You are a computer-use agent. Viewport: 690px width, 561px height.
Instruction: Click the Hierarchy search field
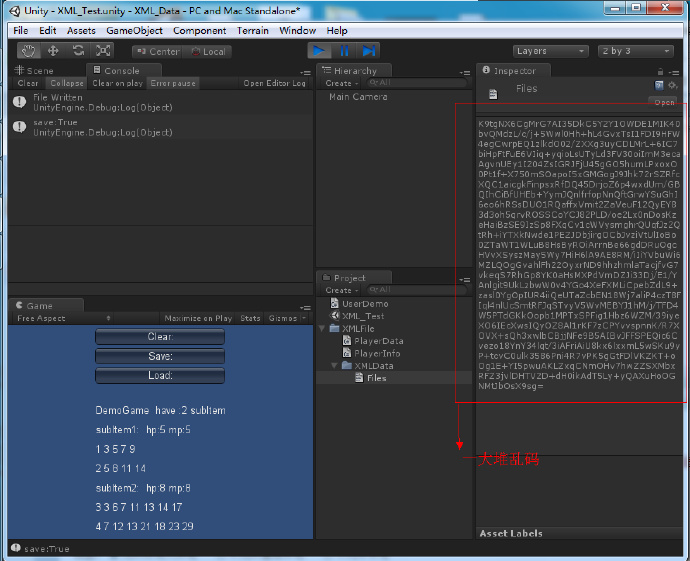[x=416, y=83]
